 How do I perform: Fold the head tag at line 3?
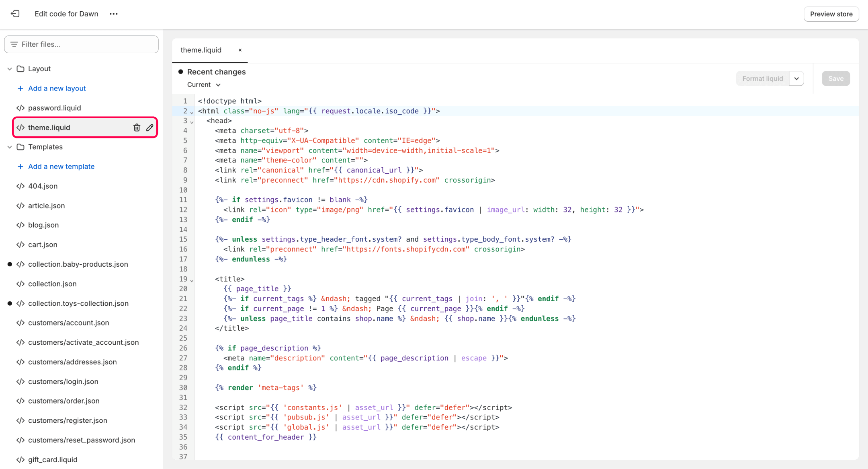(x=192, y=122)
